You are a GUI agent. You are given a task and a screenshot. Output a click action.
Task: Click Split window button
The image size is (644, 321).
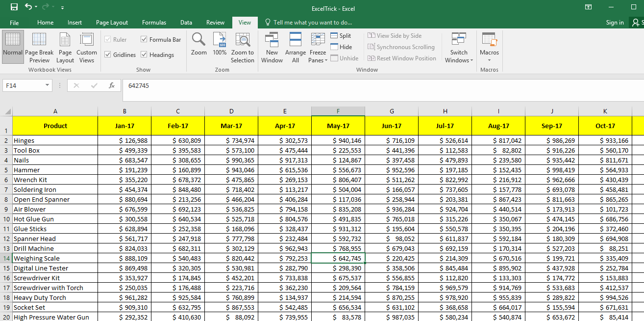click(x=341, y=35)
